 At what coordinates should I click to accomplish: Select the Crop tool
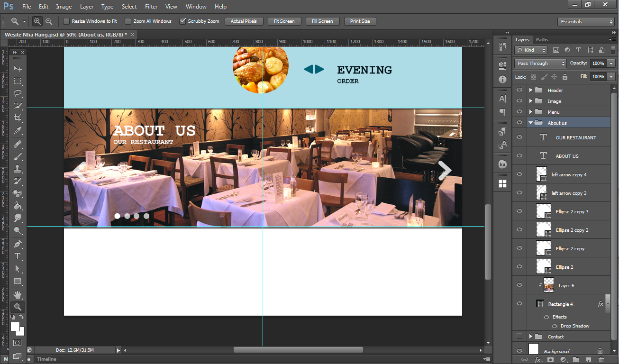tap(18, 118)
